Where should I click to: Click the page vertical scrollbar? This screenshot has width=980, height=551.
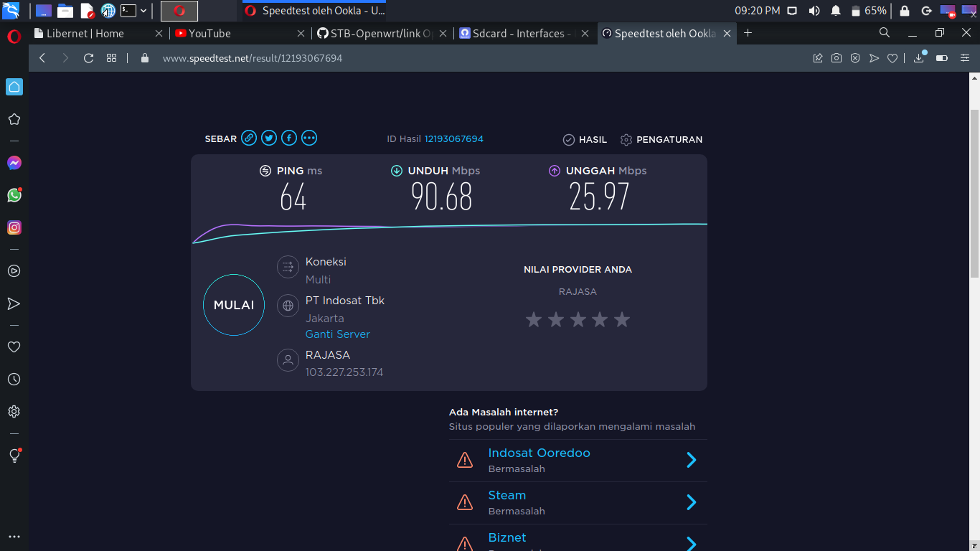click(x=974, y=194)
